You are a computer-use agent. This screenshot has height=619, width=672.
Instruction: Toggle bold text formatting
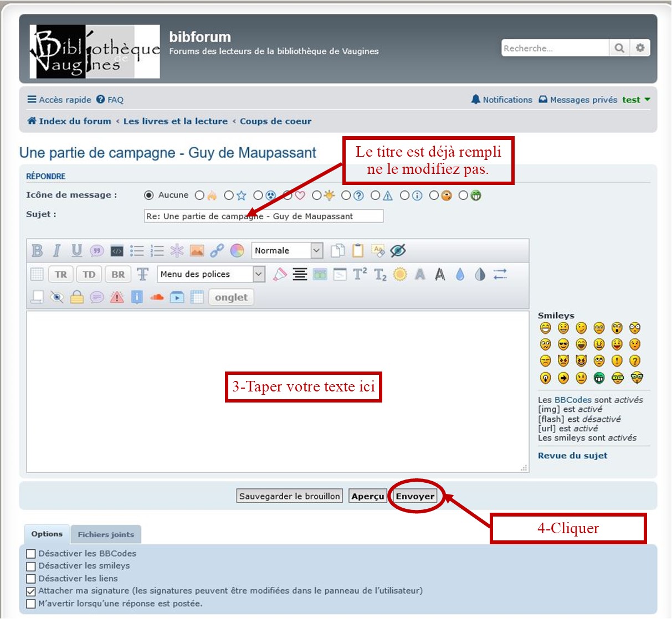(37, 251)
